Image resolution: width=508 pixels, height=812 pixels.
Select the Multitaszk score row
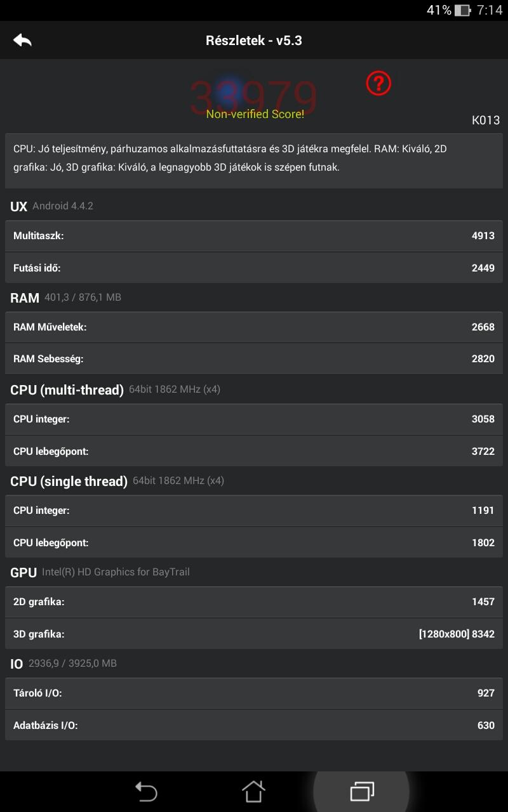tap(254, 236)
